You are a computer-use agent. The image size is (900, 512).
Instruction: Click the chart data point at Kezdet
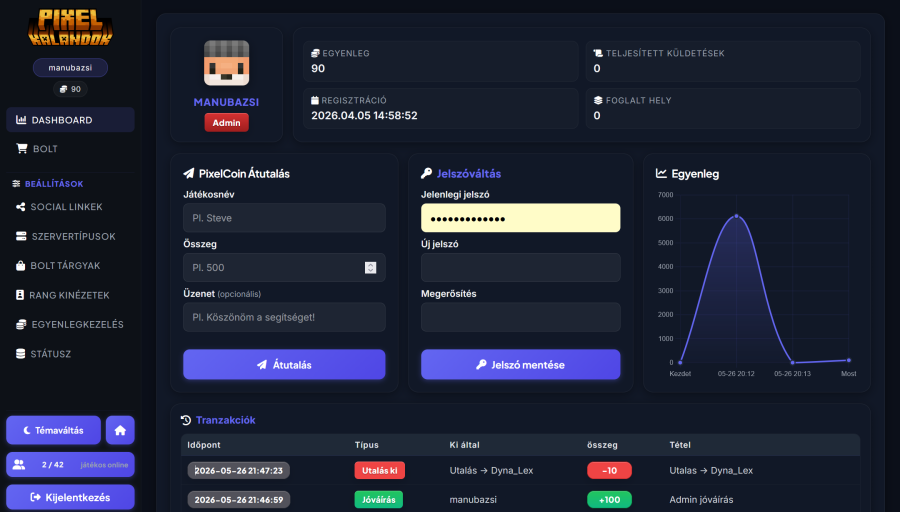click(x=680, y=362)
